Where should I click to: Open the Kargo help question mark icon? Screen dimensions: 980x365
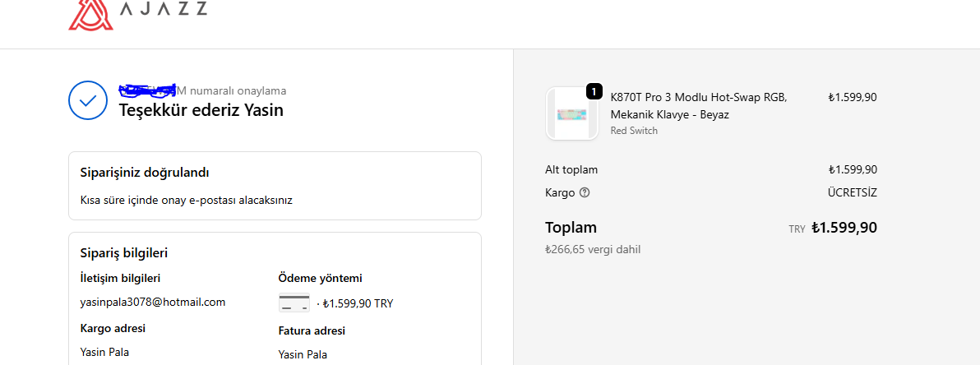pos(585,193)
